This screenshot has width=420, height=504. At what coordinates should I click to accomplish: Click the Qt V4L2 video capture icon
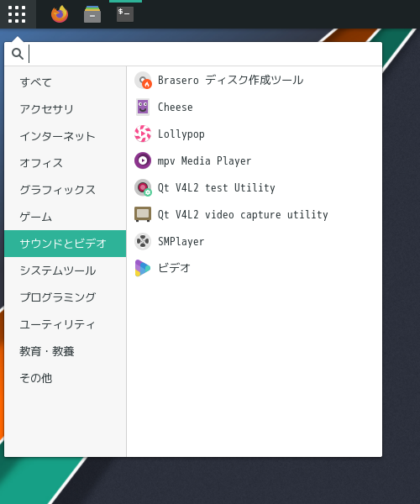pos(143,214)
